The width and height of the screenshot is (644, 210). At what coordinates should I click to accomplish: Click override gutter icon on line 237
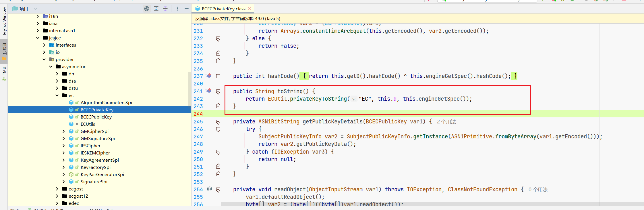click(208, 76)
